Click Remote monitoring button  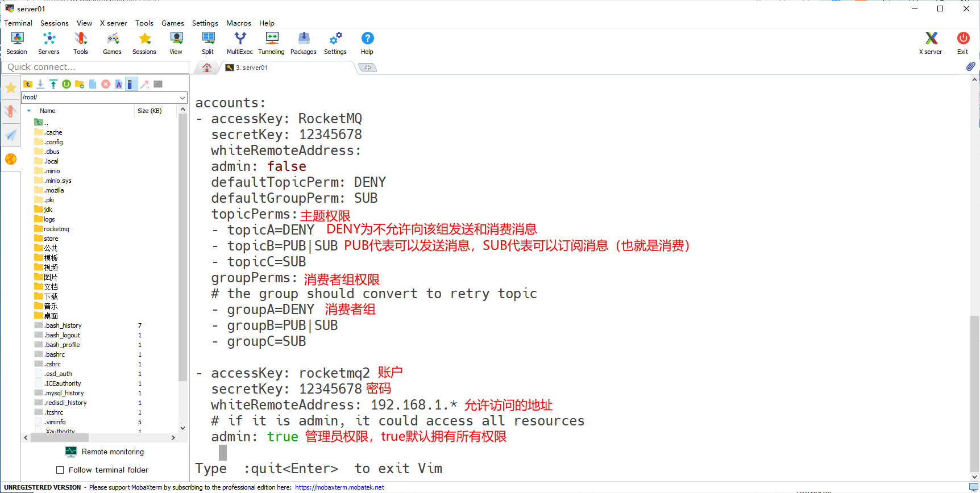coord(105,452)
